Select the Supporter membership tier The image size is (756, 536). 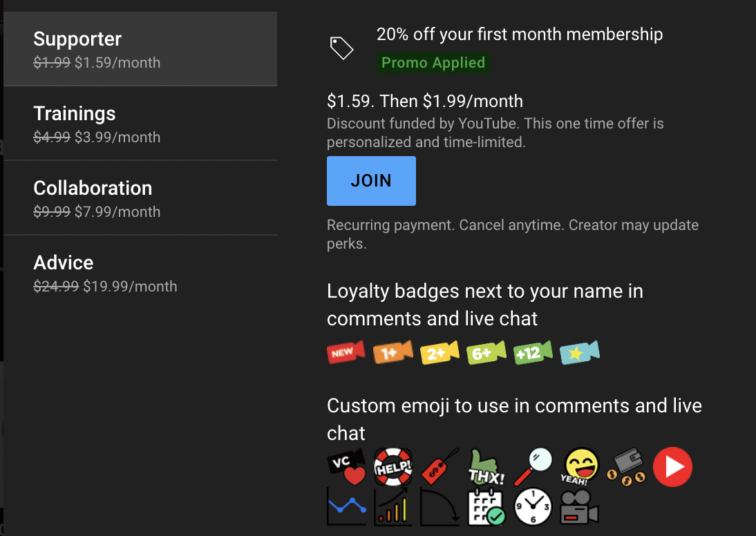tap(140, 50)
